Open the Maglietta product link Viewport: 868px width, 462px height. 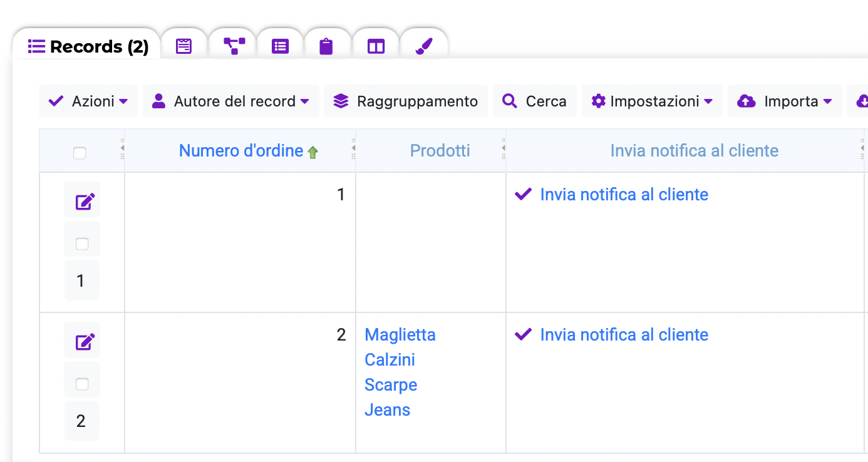pos(400,335)
